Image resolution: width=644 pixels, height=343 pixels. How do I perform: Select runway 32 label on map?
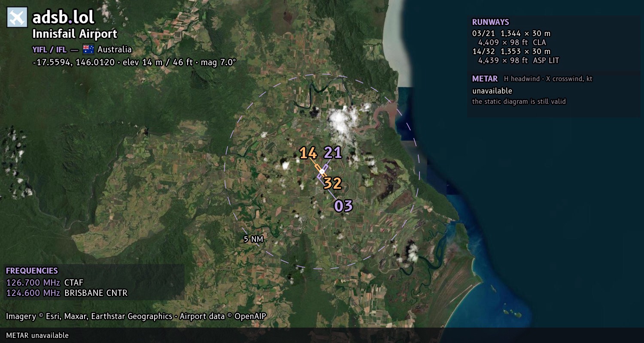[332, 184]
